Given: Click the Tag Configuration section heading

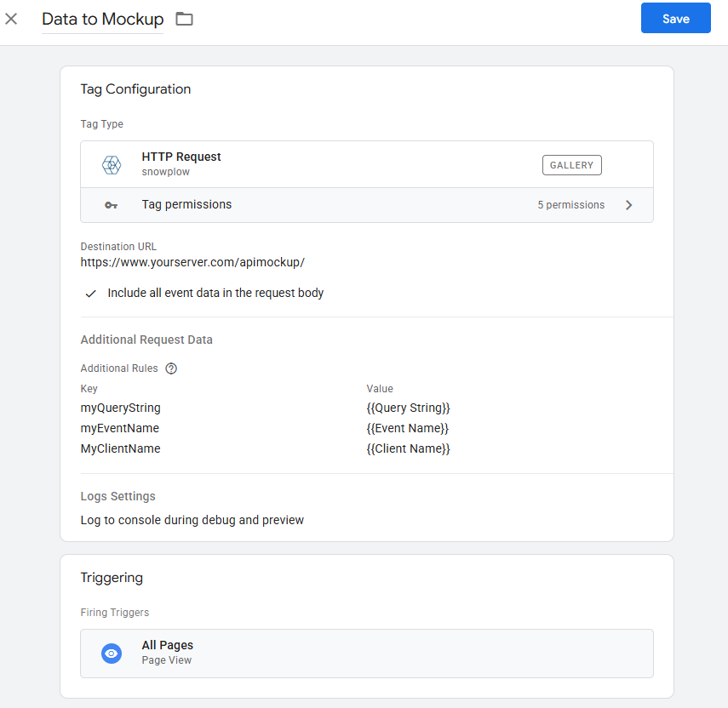Looking at the screenshot, I should pos(135,89).
